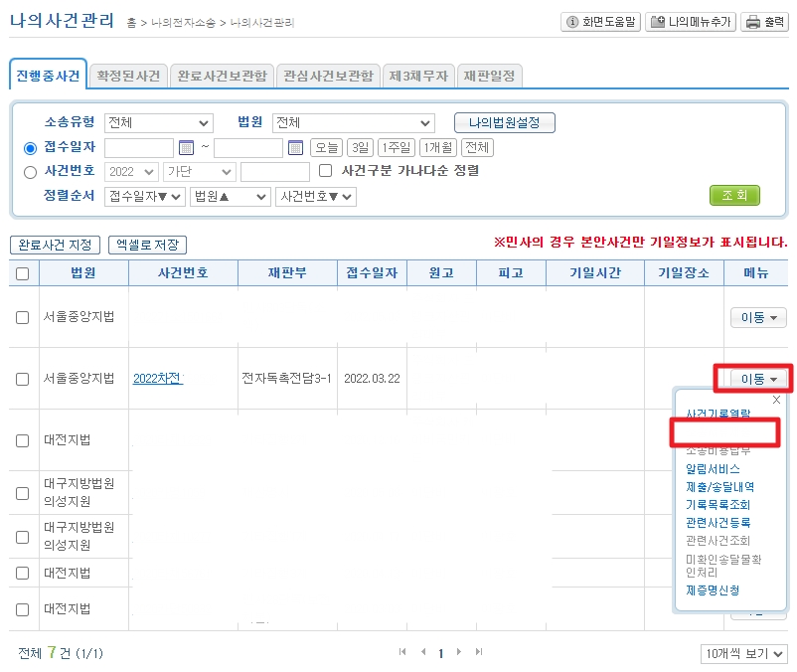Switch to the 제3채무자 tab
The image size is (797, 672).
click(418, 77)
